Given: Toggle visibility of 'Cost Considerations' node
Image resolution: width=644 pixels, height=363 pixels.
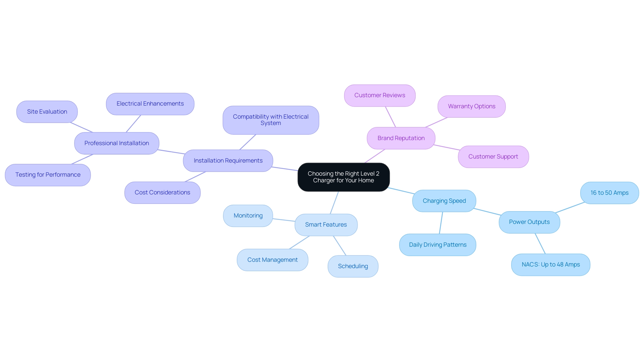Looking at the screenshot, I should coord(162,192).
